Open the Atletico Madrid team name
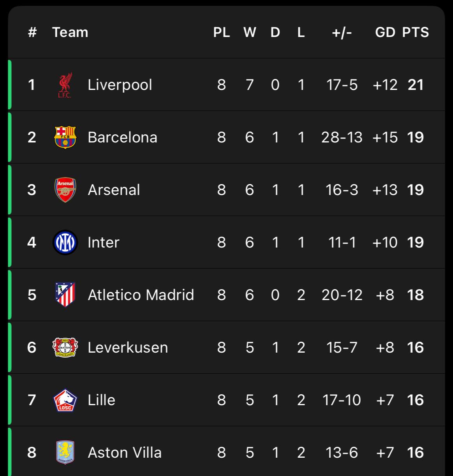Screen dimensions: 453x476 click(x=141, y=295)
